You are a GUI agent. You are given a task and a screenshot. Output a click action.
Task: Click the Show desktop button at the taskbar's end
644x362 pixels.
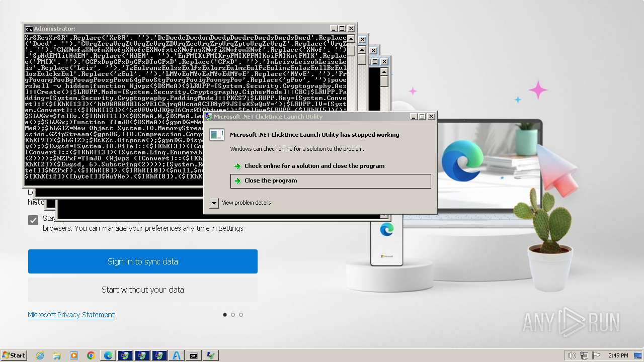(x=639, y=355)
